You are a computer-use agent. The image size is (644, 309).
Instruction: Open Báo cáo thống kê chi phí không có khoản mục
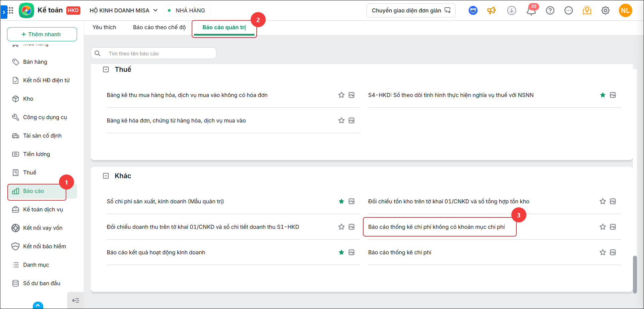[x=436, y=227]
